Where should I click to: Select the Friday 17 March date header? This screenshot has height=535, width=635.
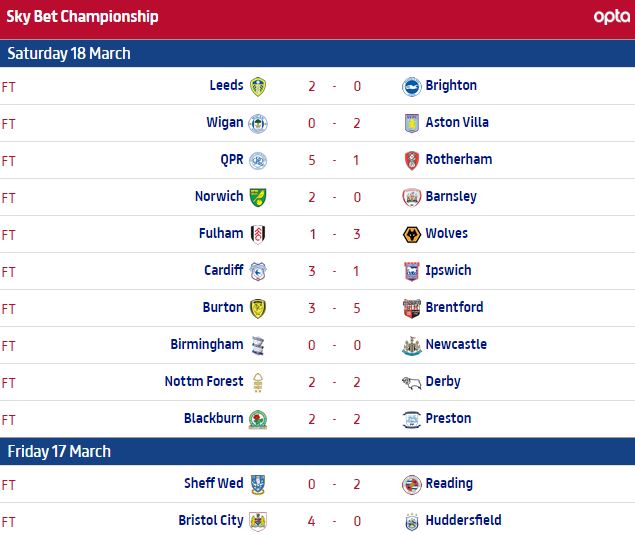[59, 452]
